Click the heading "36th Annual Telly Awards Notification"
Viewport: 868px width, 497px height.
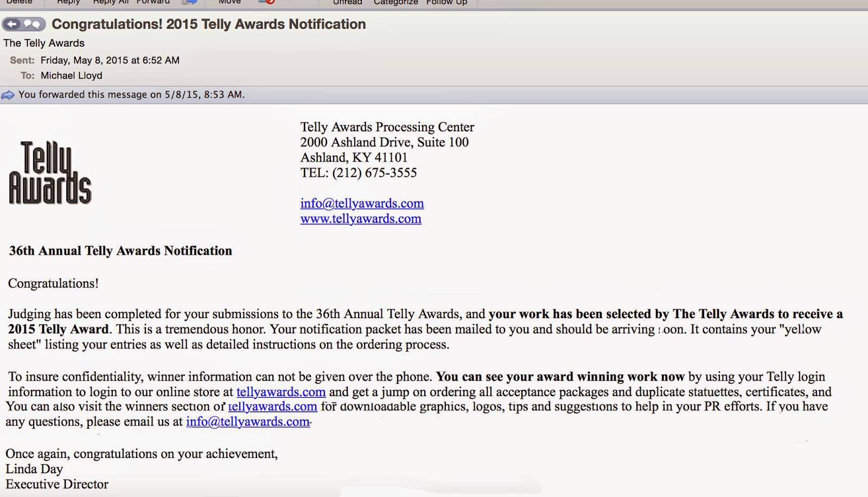pos(120,250)
